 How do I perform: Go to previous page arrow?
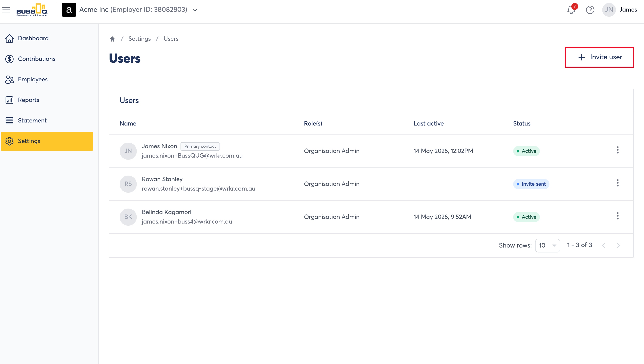[603, 246]
